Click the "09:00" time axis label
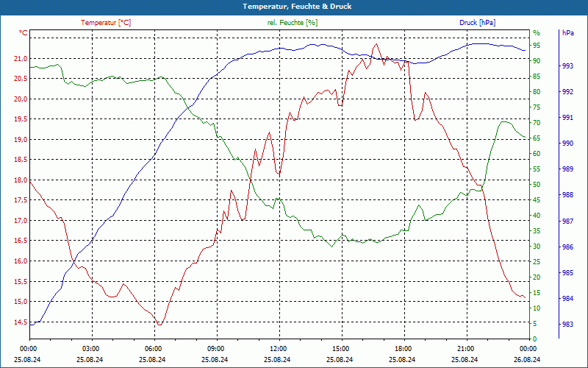This screenshot has width=588, height=368. [215, 349]
